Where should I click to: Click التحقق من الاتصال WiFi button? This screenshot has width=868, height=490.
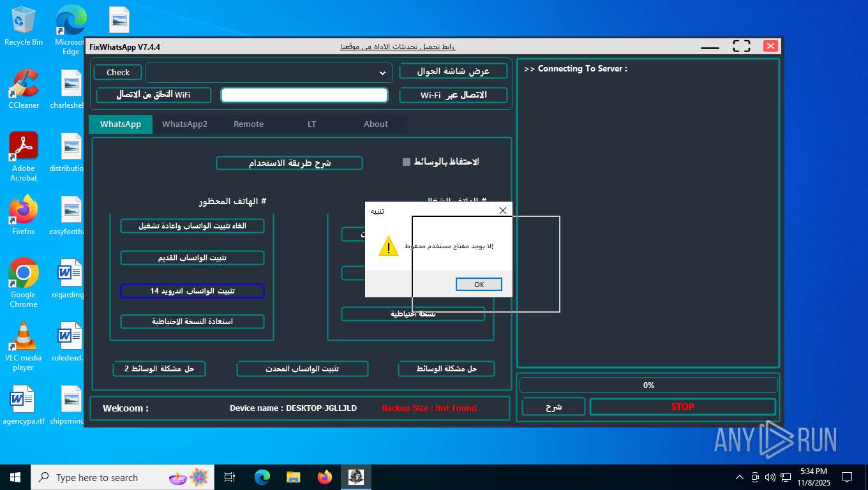153,95
